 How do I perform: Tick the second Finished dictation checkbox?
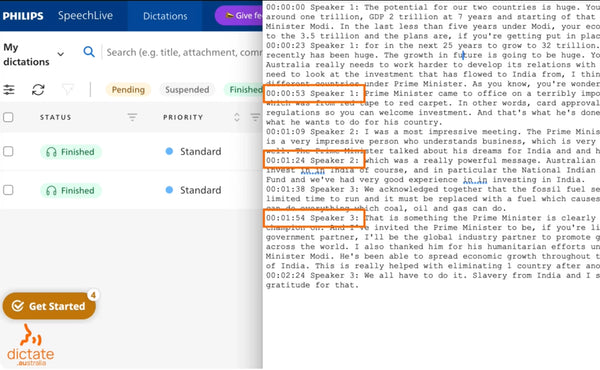tap(8, 190)
